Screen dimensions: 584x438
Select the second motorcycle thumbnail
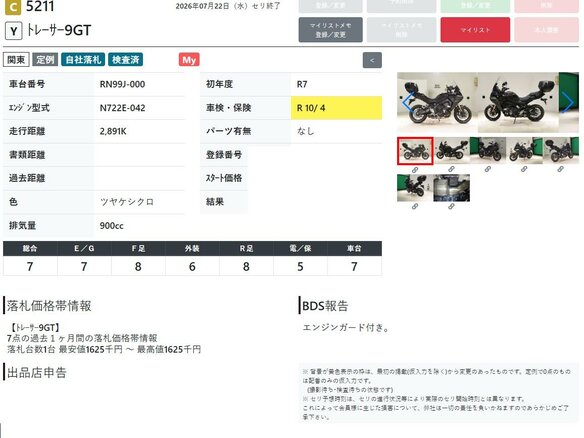click(451, 150)
